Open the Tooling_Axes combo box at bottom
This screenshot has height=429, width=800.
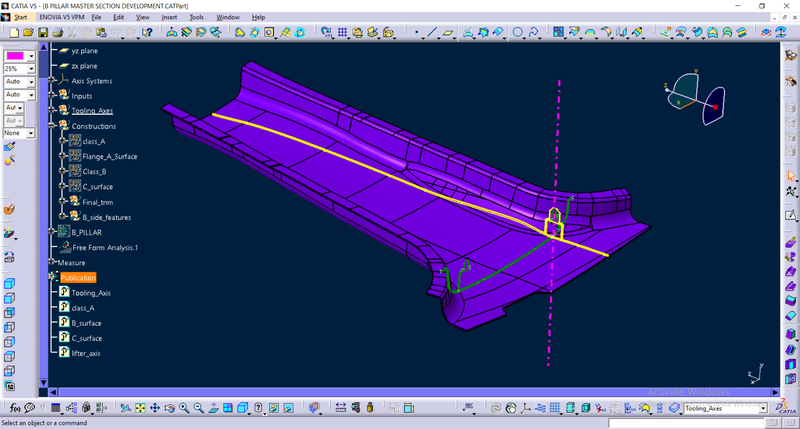[x=763, y=408]
